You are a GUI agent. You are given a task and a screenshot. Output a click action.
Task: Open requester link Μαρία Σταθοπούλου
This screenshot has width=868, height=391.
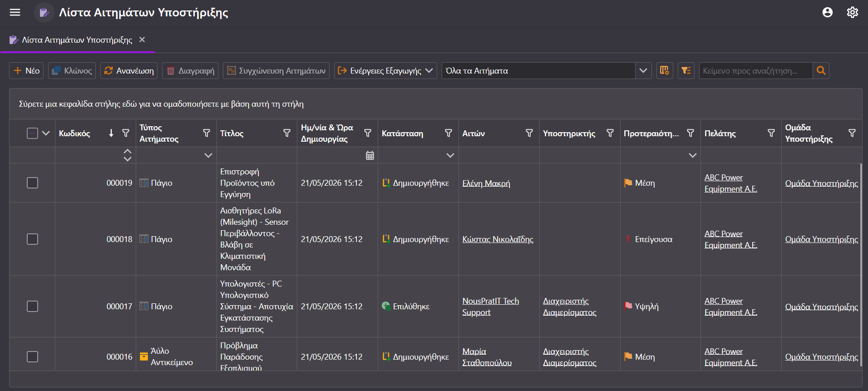487,357
